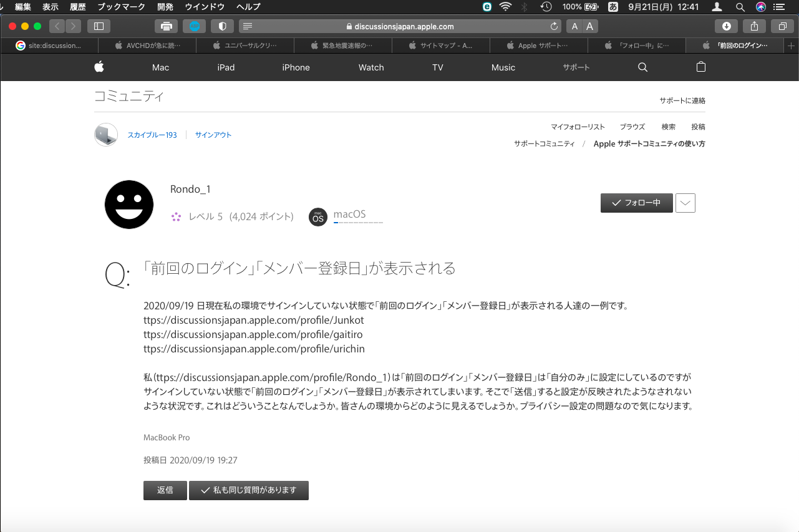Open the battery status menu

pos(580,7)
